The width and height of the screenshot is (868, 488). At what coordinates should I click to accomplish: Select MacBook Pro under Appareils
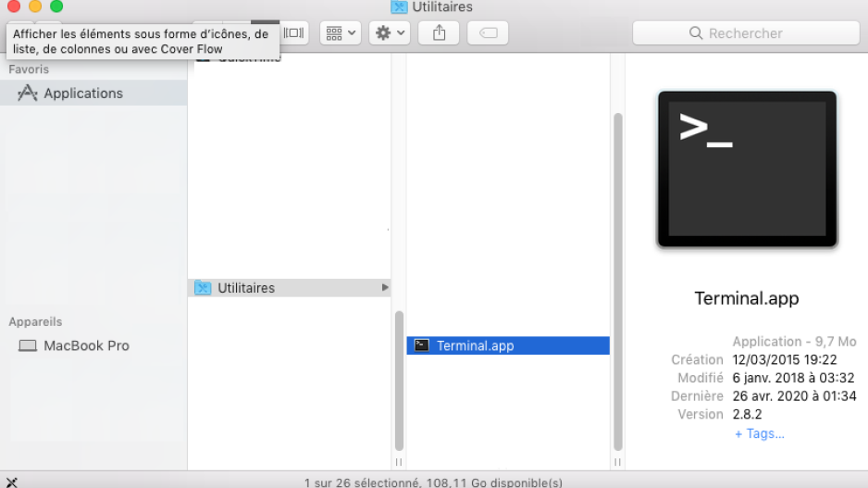[93, 345]
